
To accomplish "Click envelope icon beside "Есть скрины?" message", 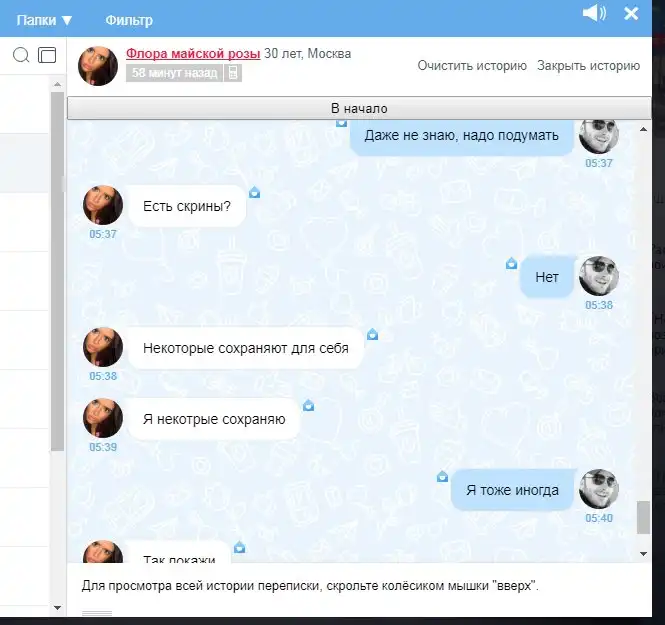I will [x=254, y=192].
